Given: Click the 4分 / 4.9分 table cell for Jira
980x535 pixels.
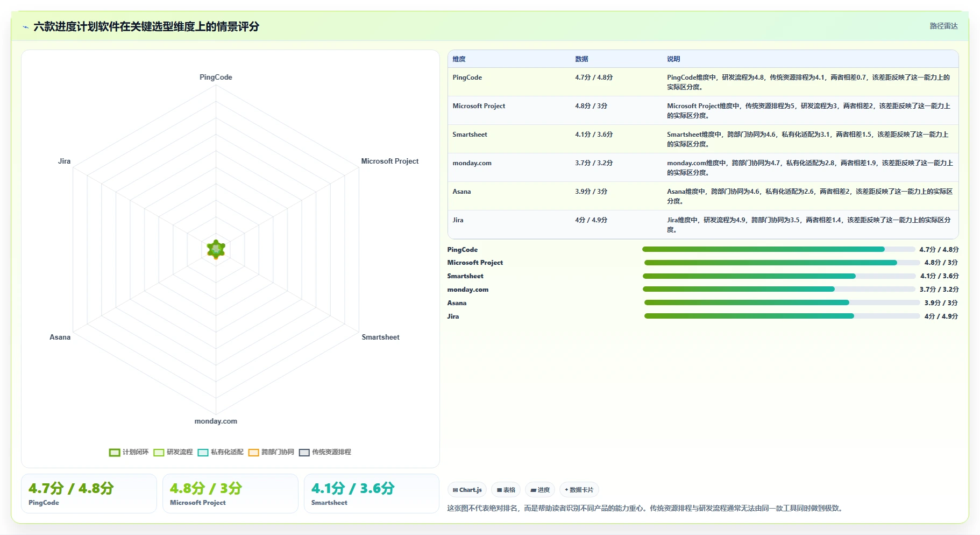Looking at the screenshot, I should pos(591,220).
